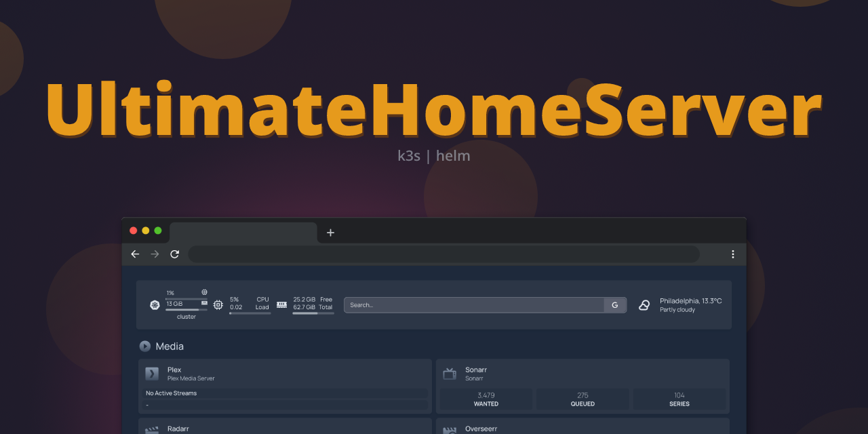Click the cluster label text
868x434 pixels.
pos(186,317)
